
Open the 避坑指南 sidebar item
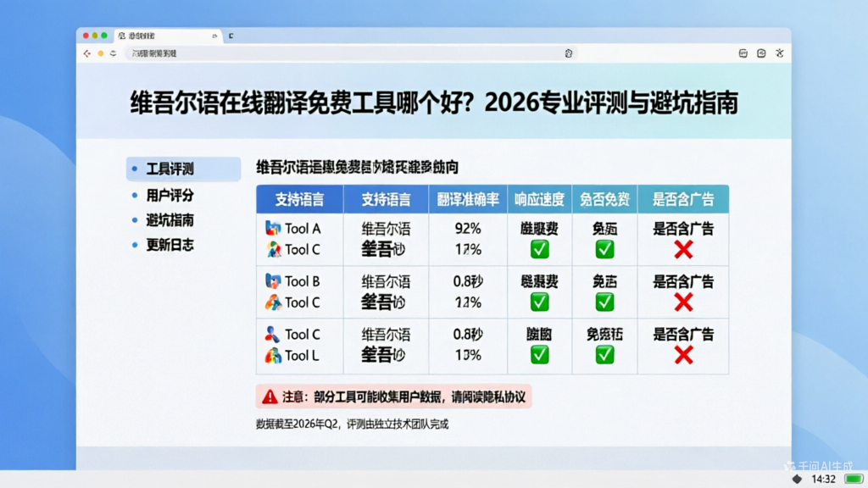coord(170,220)
